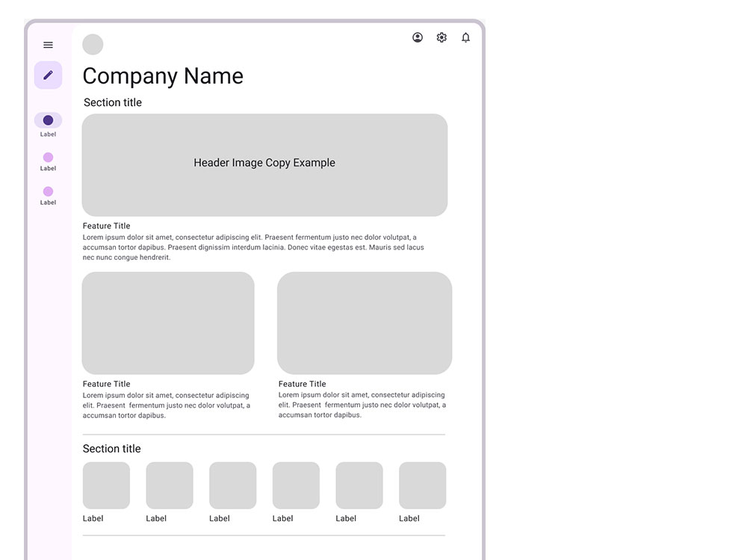Click the pencil edit button
The width and height of the screenshot is (747, 560).
tap(48, 75)
